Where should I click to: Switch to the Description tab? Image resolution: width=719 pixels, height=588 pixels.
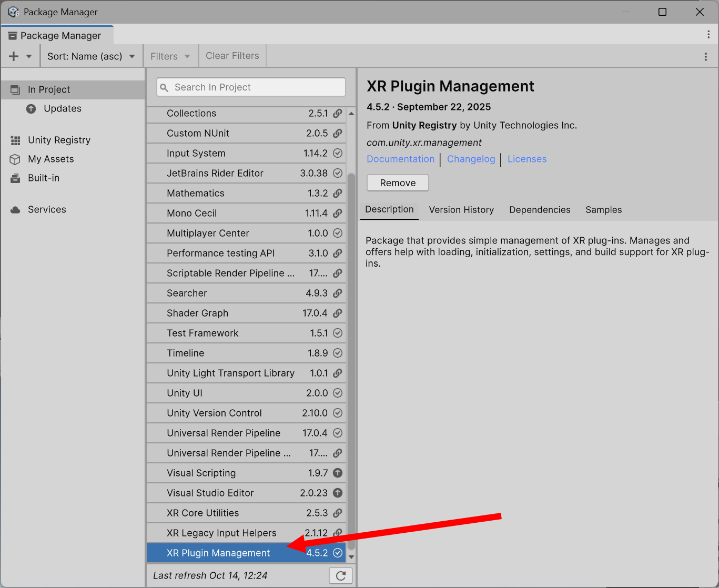click(389, 209)
